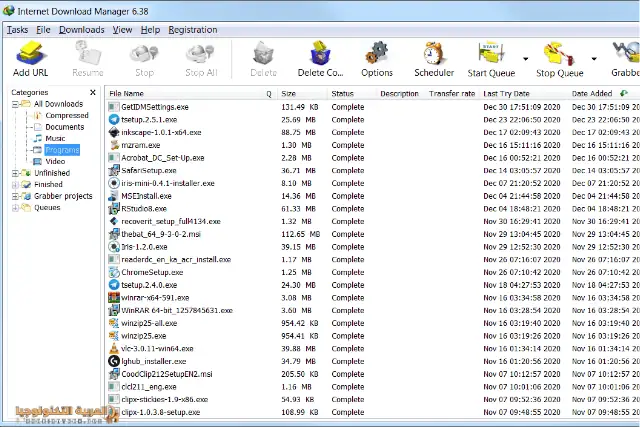Select the Video category
This screenshot has height=427, width=640.
[x=55, y=162]
